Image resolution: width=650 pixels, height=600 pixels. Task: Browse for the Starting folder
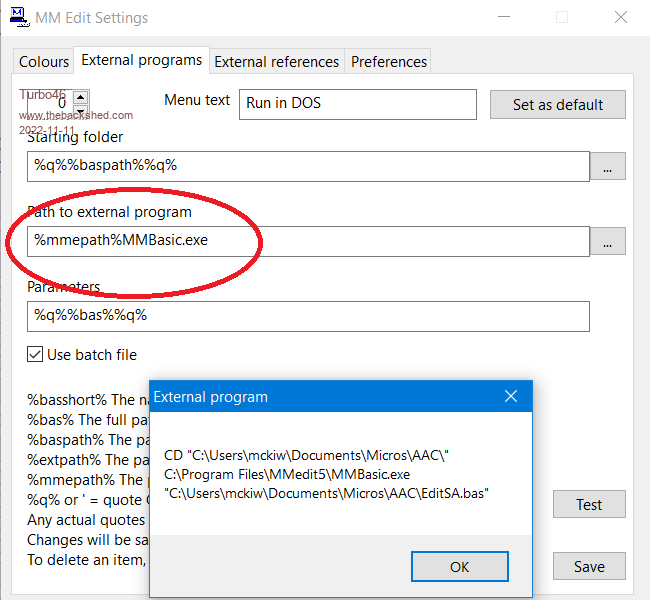(x=607, y=167)
